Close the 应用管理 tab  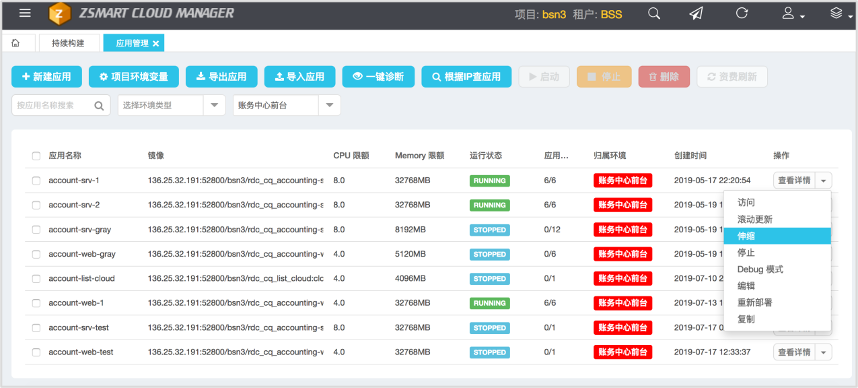click(x=156, y=44)
